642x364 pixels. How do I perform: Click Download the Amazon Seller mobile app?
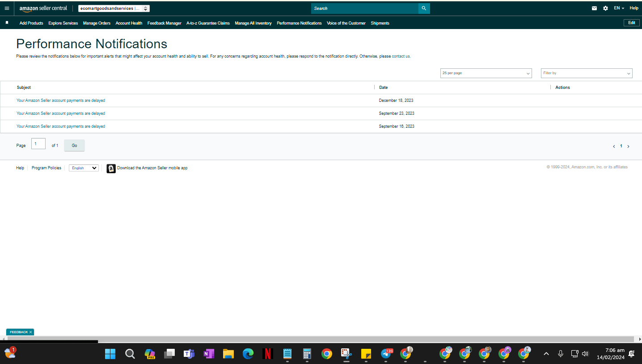(x=152, y=168)
